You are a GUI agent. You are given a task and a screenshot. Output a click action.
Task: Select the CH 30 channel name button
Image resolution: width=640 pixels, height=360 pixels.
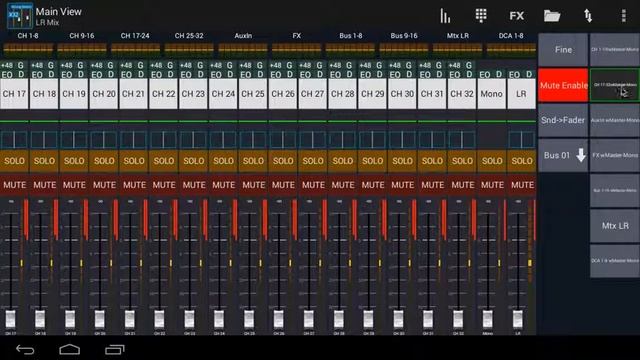click(x=402, y=94)
